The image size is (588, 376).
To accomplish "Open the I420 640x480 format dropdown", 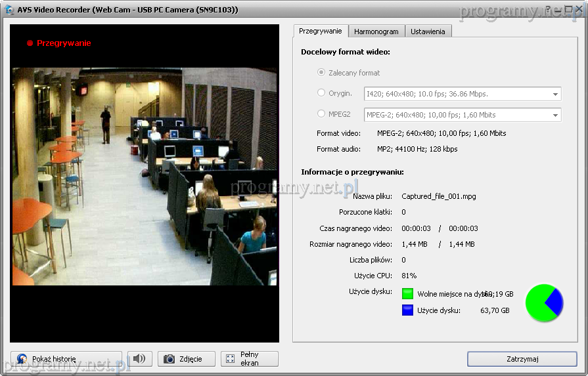I will tap(555, 94).
